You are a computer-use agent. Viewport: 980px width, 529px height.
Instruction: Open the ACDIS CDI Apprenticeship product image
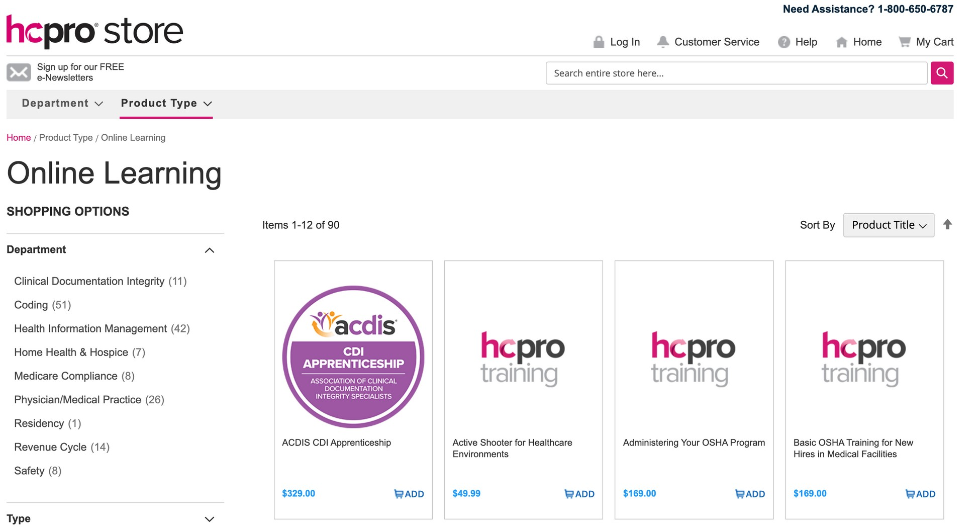(353, 357)
